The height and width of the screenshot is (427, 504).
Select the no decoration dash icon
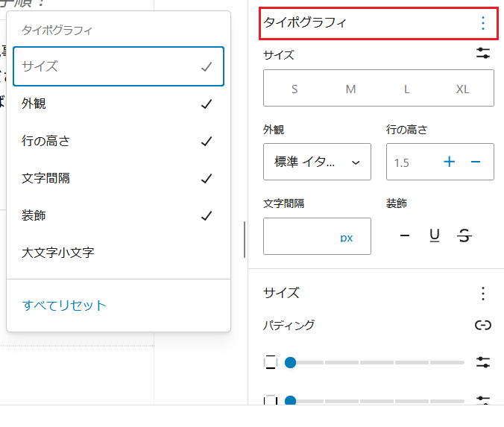coord(405,236)
